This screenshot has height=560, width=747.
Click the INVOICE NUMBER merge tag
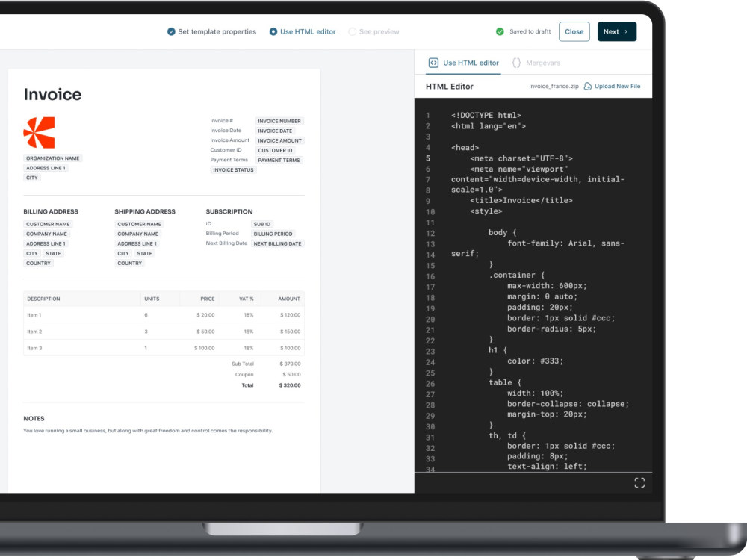(x=279, y=122)
